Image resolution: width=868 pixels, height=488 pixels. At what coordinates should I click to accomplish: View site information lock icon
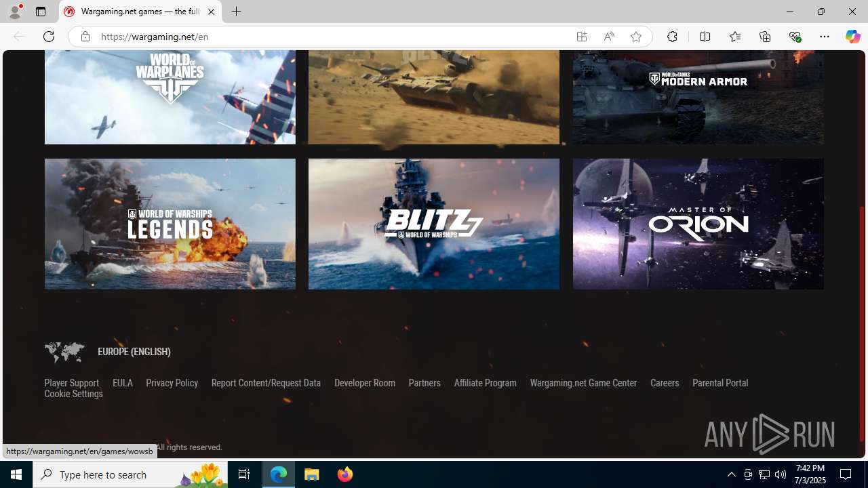pyautogui.click(x=85, y=37)
